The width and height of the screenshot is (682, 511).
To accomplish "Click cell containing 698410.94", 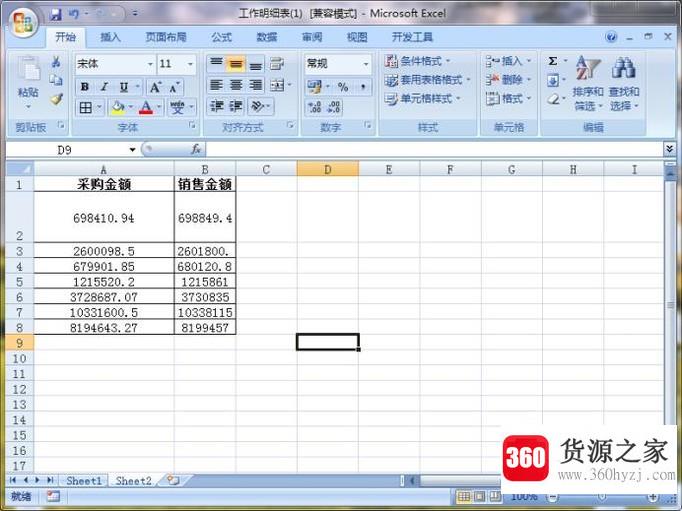I will [x=104, y=217].
